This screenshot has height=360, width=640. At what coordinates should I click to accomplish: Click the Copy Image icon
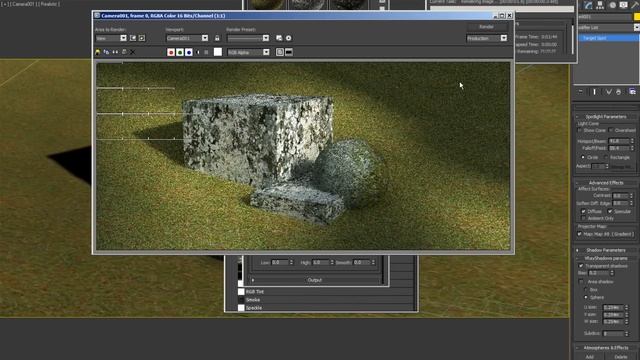106,52
